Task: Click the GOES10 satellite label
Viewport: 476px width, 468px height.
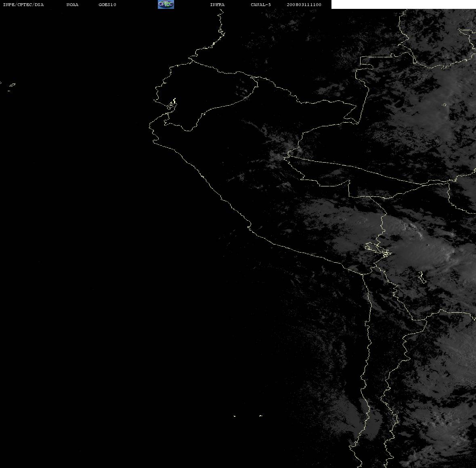Action: [107, 4]
